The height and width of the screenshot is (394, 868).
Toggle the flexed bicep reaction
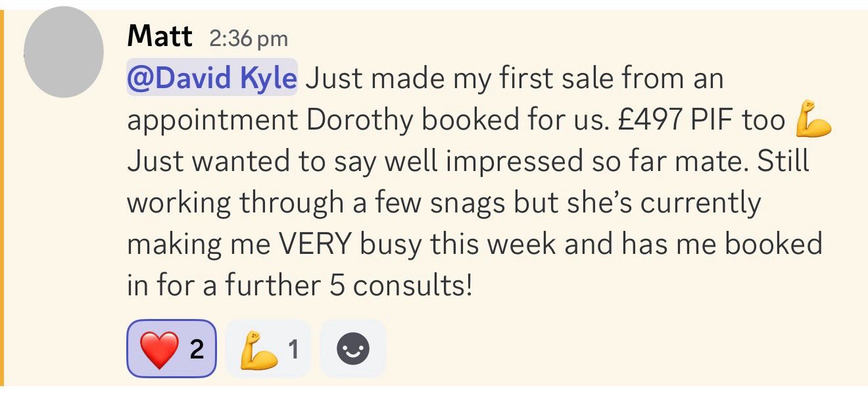click(x=268, y=349)
